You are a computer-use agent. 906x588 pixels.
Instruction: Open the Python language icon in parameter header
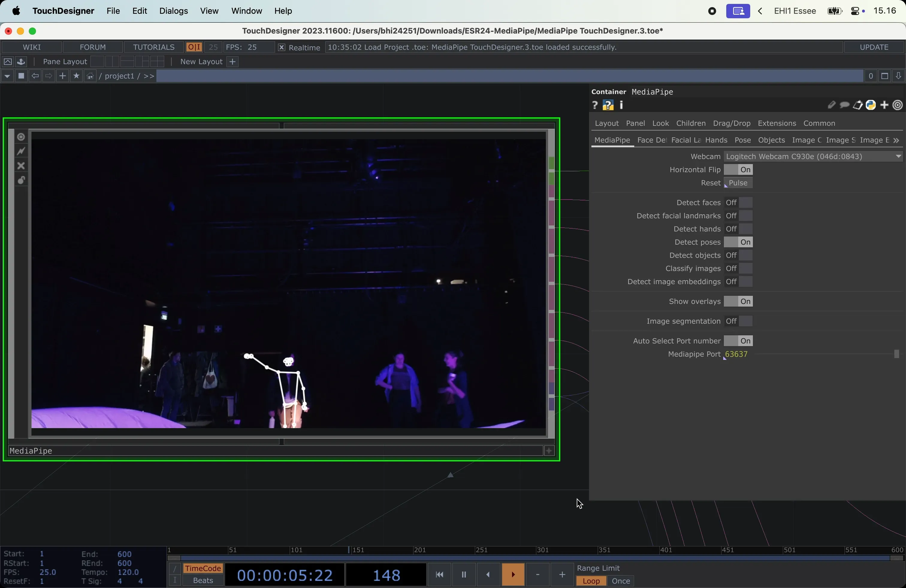[871, 105]
